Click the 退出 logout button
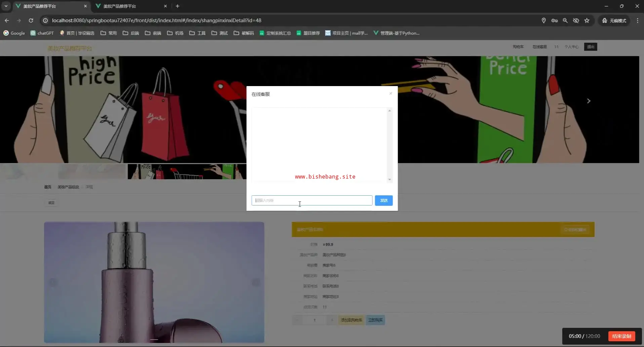 point(591,47)
